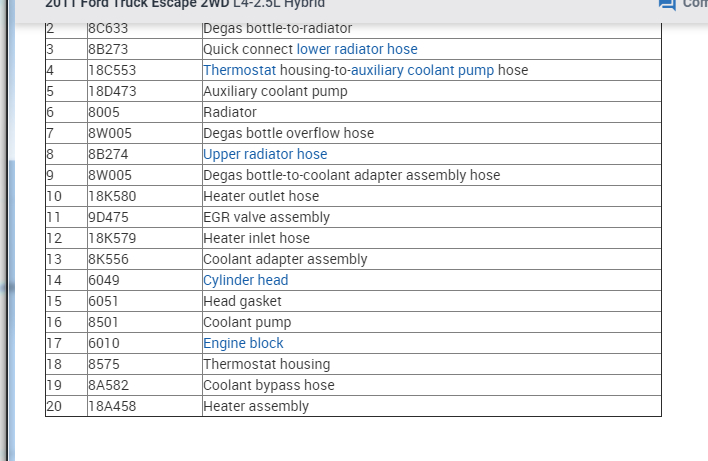Click the Head gasket description
Viewport: 708px width, 461px height.
pyautogui.click(x=242, y=301)
